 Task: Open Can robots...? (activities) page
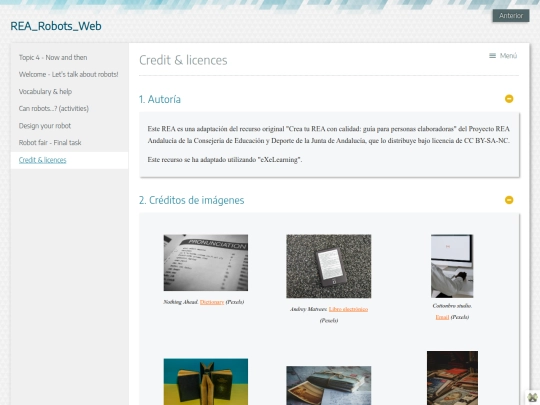tap(54, 108)
